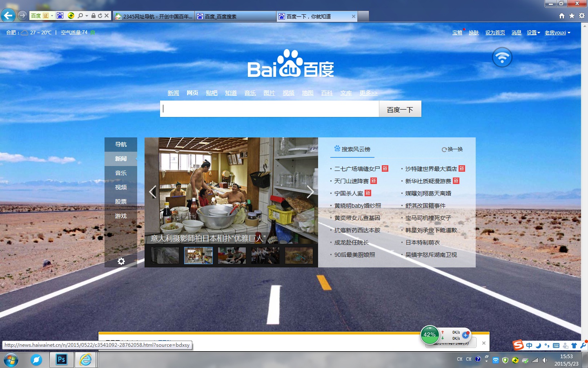Select the last carousel thumbnail

[x=299, y=256]
